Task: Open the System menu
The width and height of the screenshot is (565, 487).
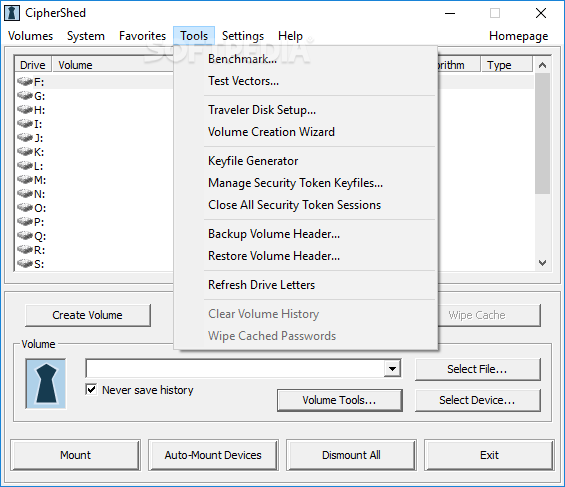Action: click(x=86, y=36)
